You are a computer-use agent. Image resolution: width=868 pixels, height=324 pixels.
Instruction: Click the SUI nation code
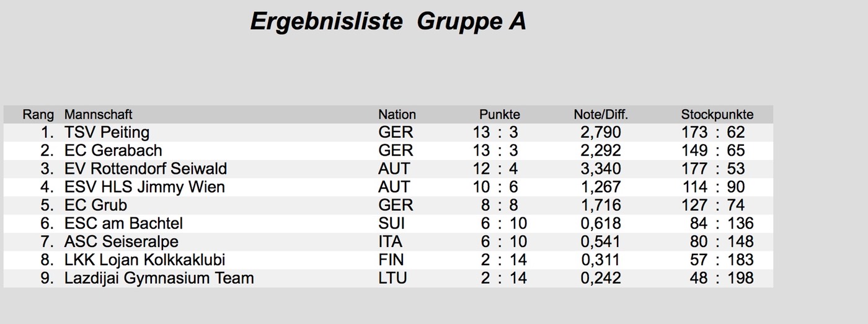(392, 223)
